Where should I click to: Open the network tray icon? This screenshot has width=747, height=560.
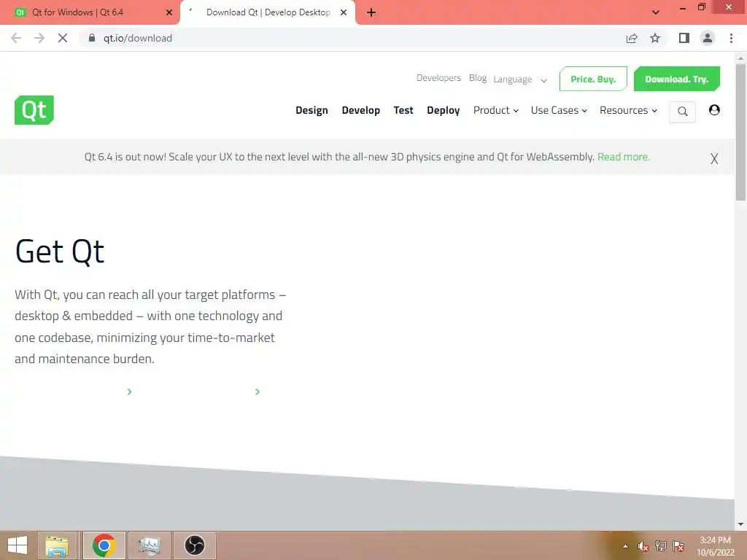(x=660, y=546)
